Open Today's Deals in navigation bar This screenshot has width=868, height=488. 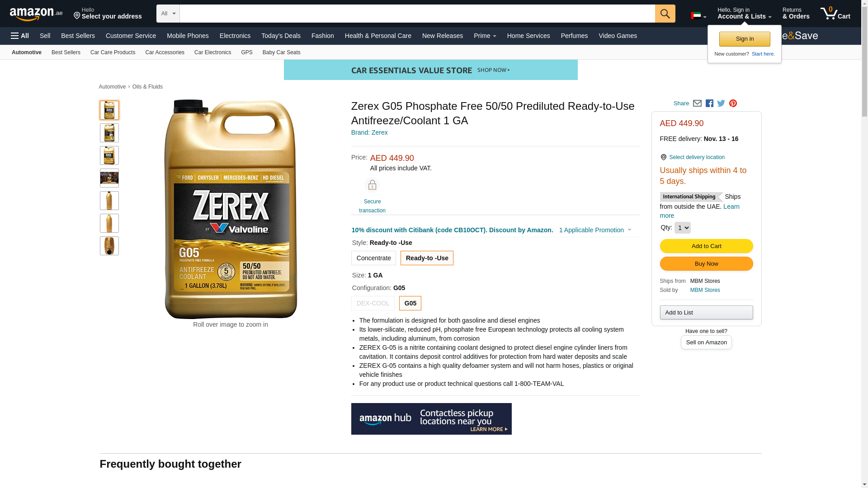point(281,36)
